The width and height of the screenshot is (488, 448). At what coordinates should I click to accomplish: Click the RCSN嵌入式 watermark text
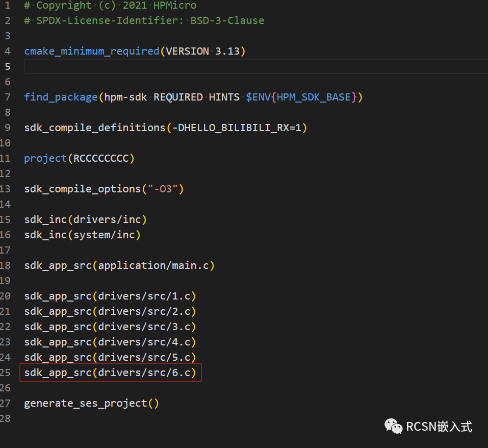click(x=439, y=427)
